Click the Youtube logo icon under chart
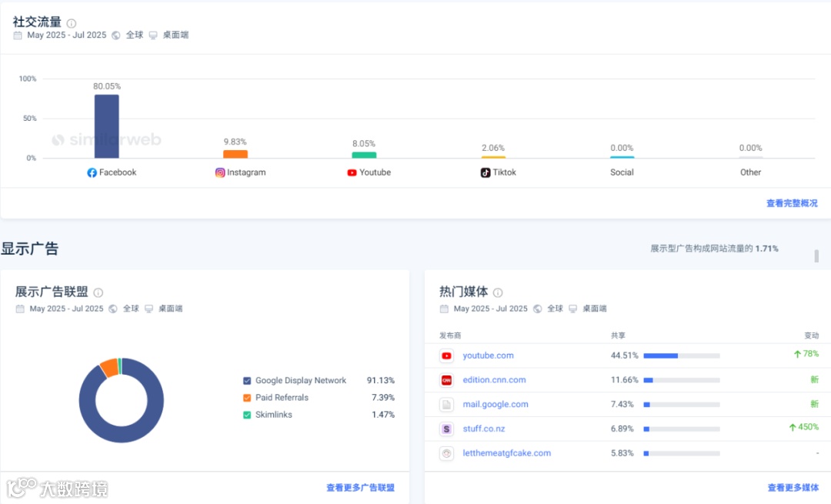Screen dimensions: 831x504 coord(352,173)
